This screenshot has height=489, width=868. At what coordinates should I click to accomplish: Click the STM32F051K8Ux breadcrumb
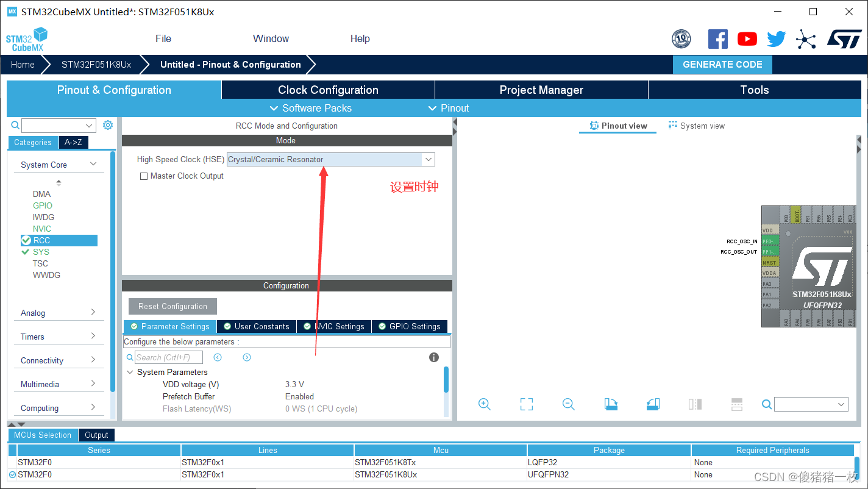96,65
